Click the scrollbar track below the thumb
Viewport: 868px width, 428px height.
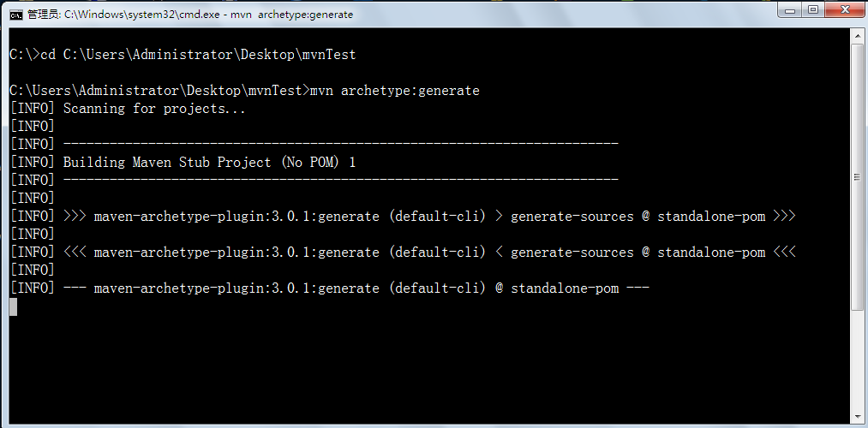click(858, 360)
